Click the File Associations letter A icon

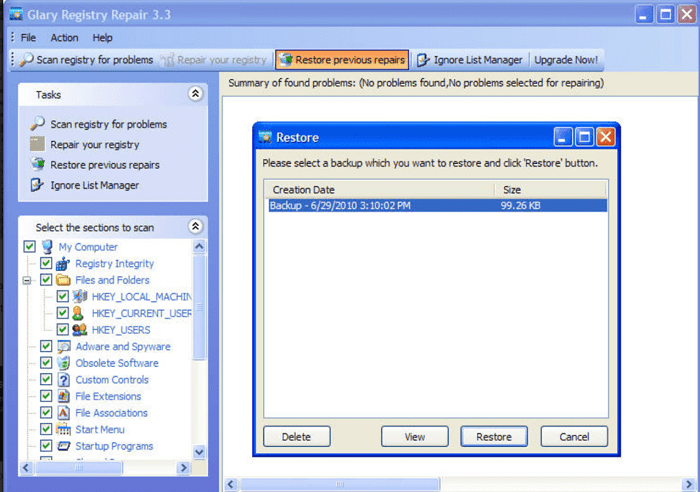pyautogui.click(x=63, y=413)
